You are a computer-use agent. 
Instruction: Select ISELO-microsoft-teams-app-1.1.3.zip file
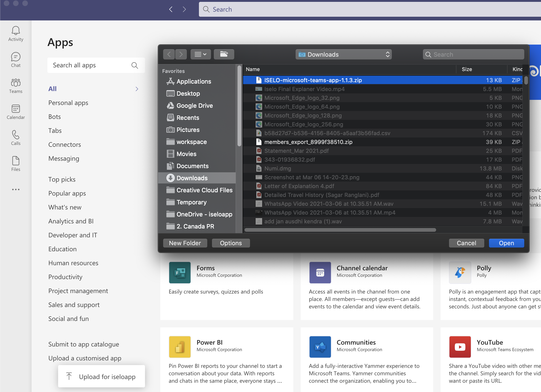point(383,80)
